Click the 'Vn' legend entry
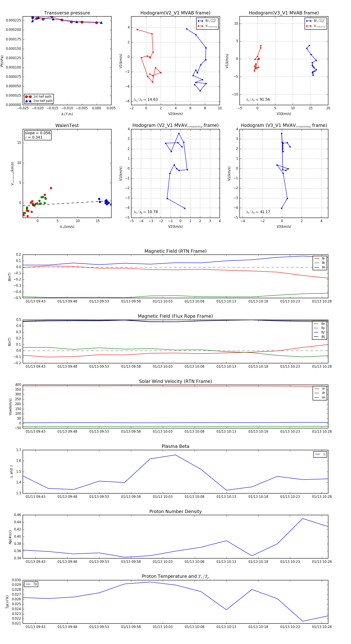Viewport: 351px width, 644px height. (x=320, y=398)
